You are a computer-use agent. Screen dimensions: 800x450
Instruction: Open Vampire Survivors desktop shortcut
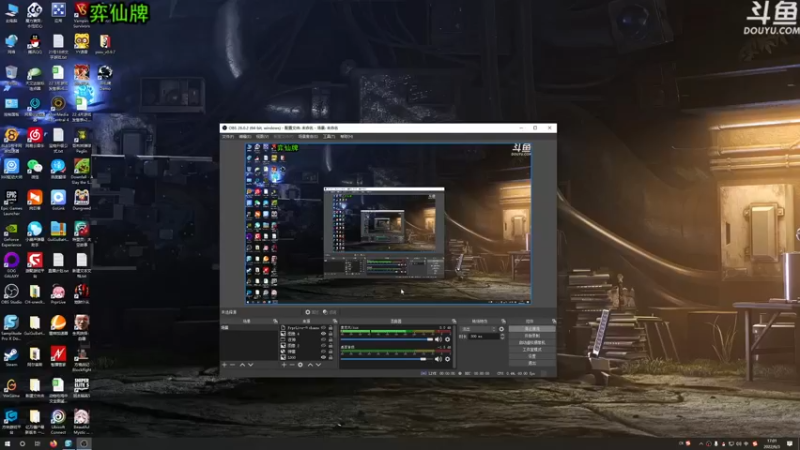point(82,15)
